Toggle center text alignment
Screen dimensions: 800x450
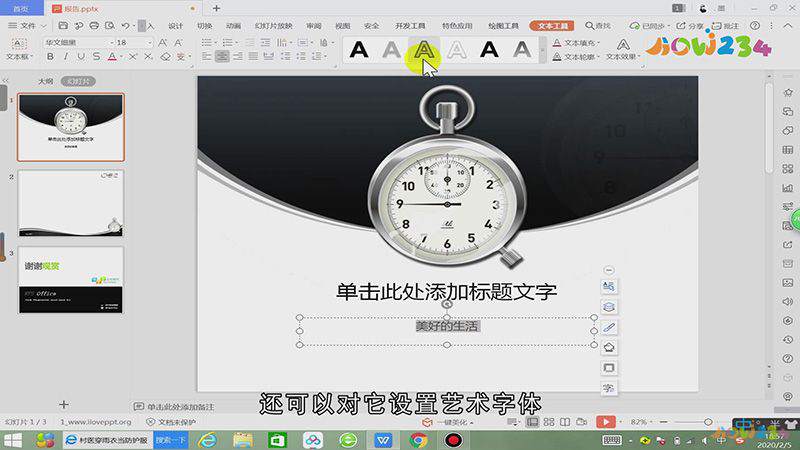pyautogui.click(x=222, y=57)
